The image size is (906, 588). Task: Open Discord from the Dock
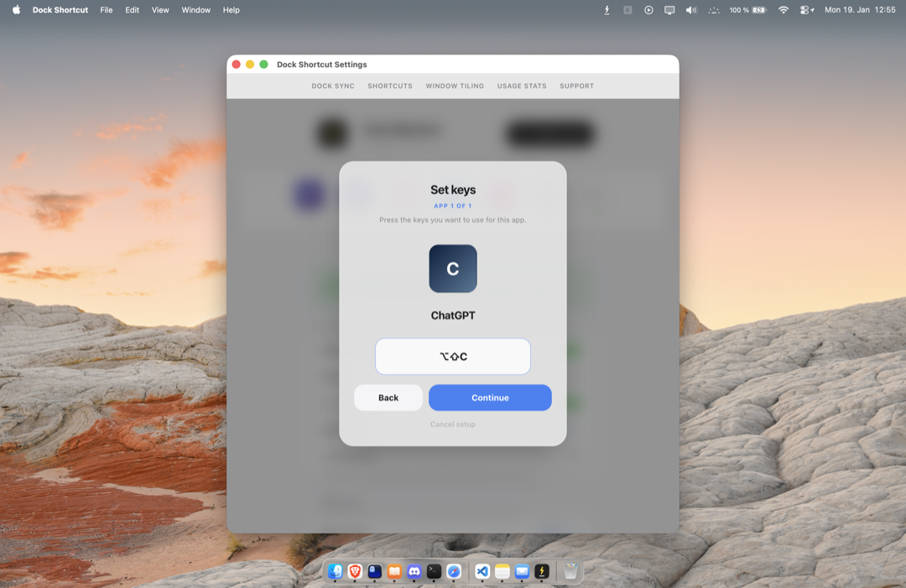(x=414, y=571)
